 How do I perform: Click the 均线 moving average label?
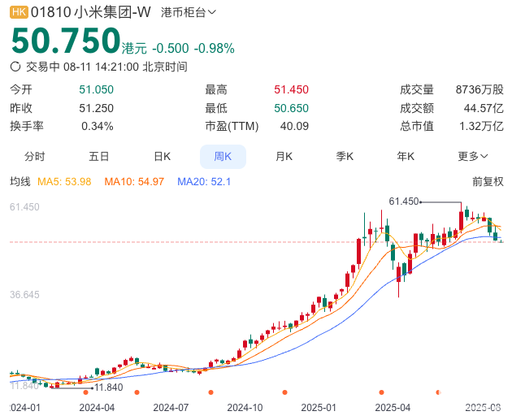(20, 181)
